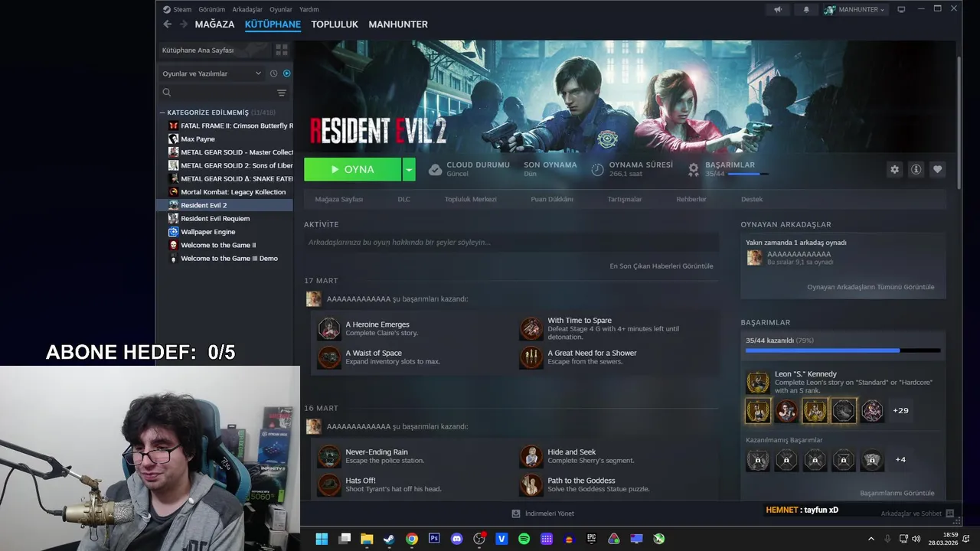
Task: Open the DLC tab
Action: coord(403,199)
